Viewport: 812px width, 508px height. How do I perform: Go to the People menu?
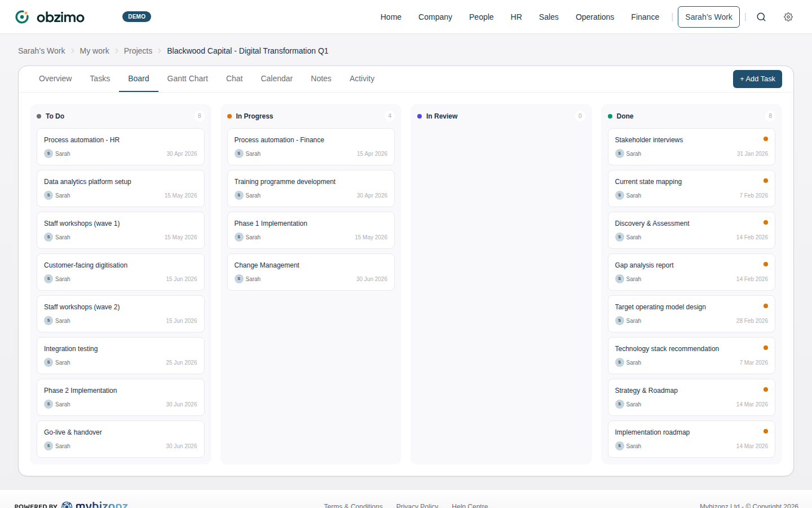pyautogui.click(x=482, y=17)
